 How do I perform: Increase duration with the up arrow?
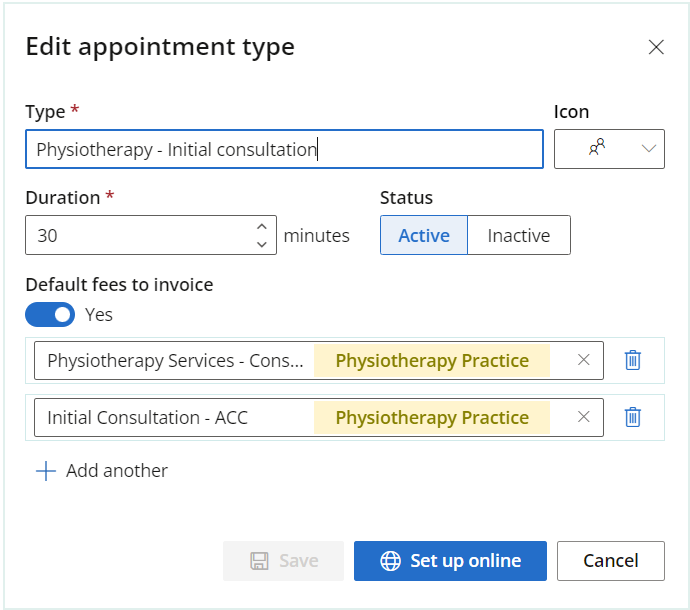click(262, 227)
